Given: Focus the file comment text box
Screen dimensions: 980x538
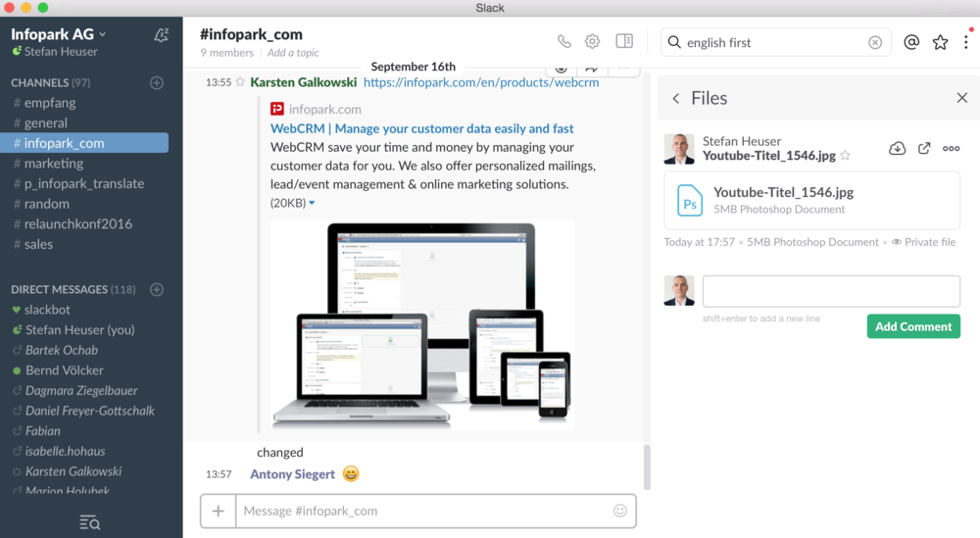Looking at the screenshot, I should [x=831, y=291].
